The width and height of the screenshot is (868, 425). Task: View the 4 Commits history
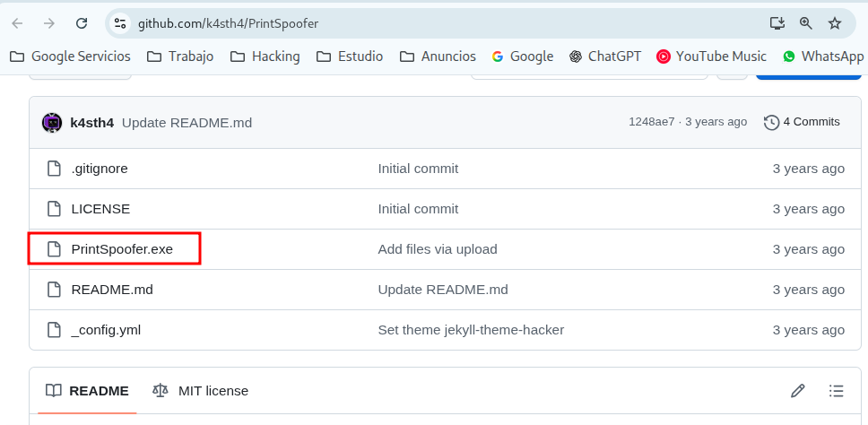point(803,122)
